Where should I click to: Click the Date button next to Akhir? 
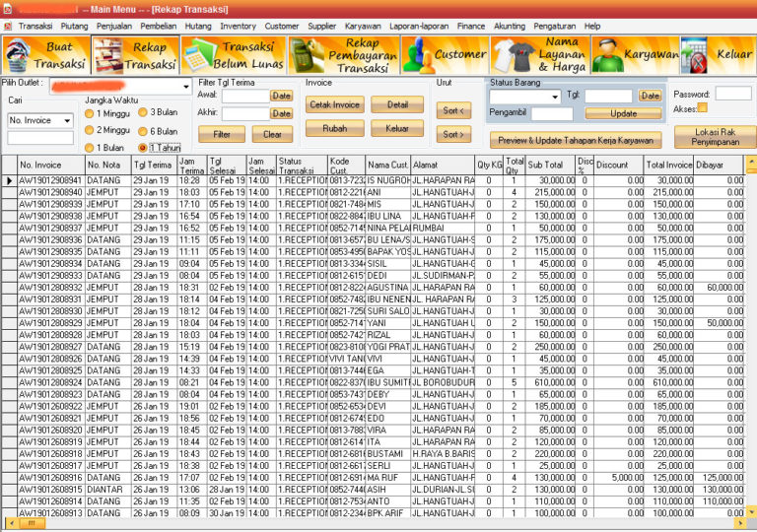[x=281, y=113]
